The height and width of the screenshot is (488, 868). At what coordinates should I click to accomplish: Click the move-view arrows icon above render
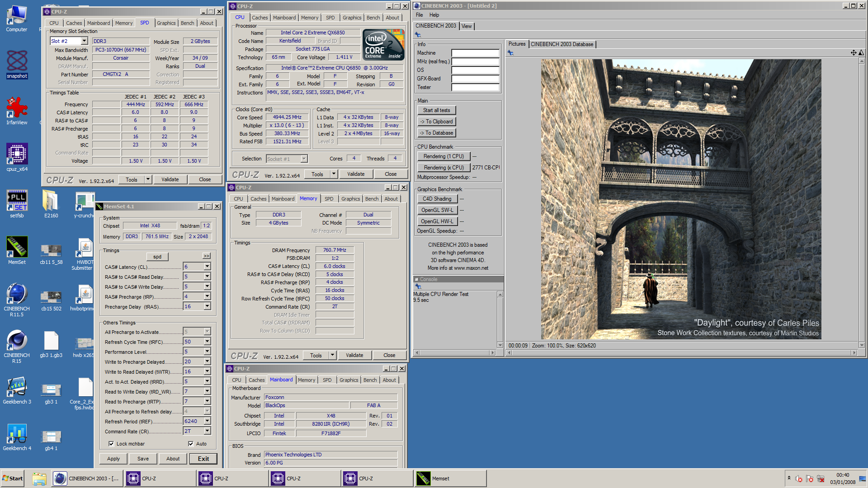click(854, 53)
